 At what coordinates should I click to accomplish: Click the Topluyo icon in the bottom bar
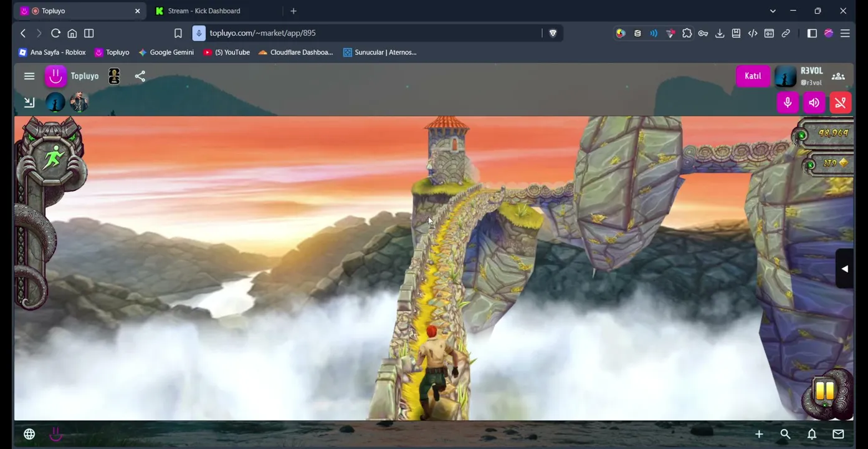(55, 434)
